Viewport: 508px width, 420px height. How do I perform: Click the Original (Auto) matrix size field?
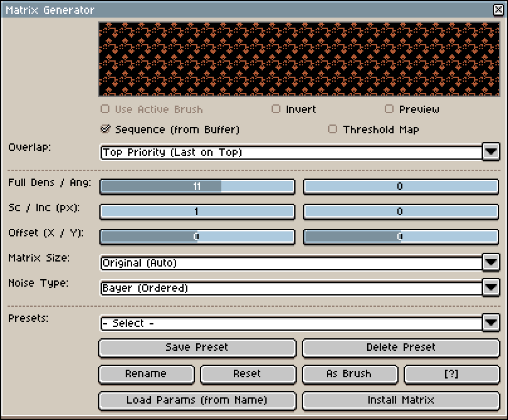[291, 263]
